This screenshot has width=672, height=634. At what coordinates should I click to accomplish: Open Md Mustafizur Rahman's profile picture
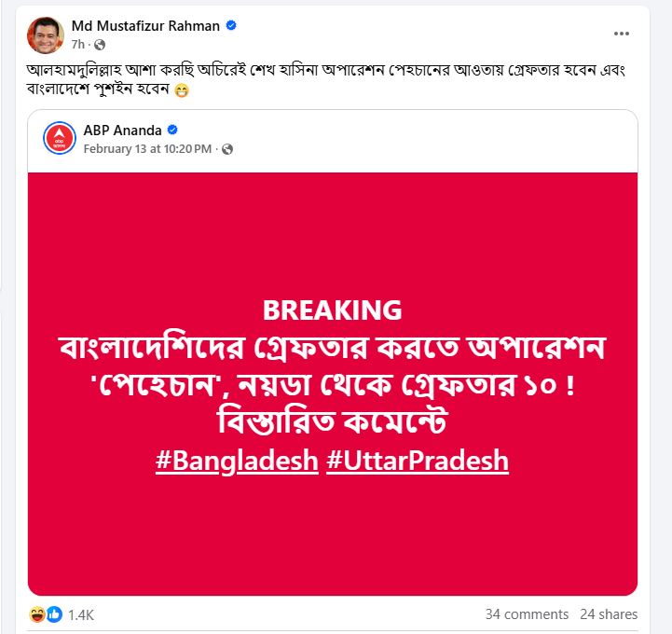click(45, 34)
